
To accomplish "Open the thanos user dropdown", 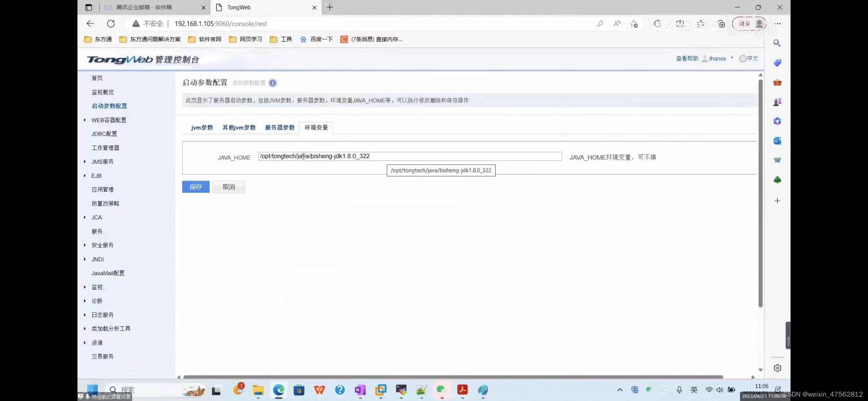I will pyautogui.click(x=718, y=59).
